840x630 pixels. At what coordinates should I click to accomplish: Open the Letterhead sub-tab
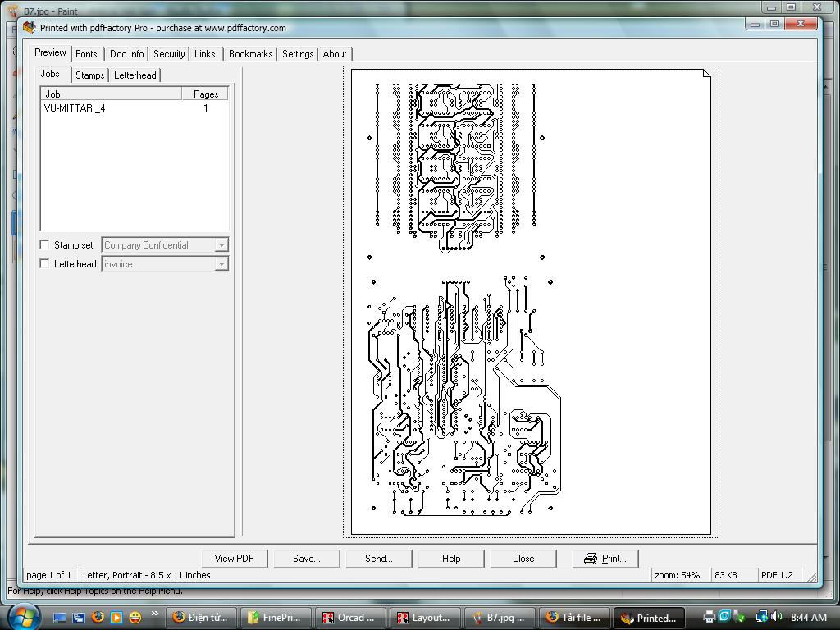[x=135, y=75]
